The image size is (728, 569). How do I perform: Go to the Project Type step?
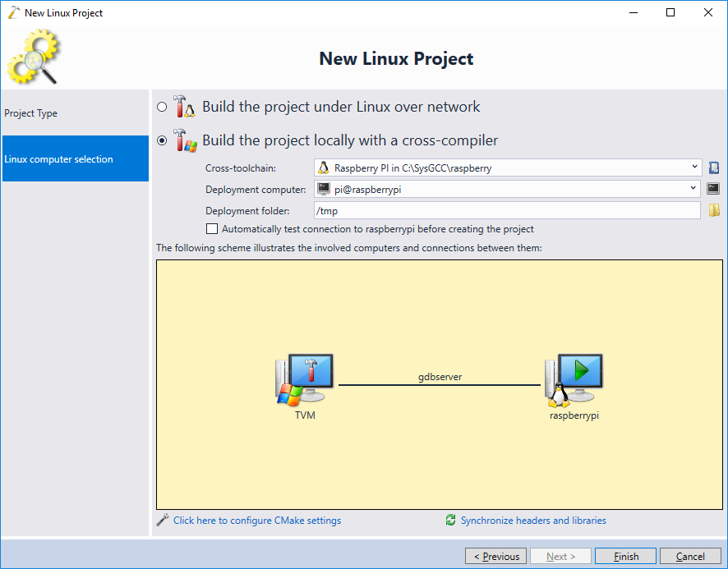pyautogui.click(x=76, y=113)
